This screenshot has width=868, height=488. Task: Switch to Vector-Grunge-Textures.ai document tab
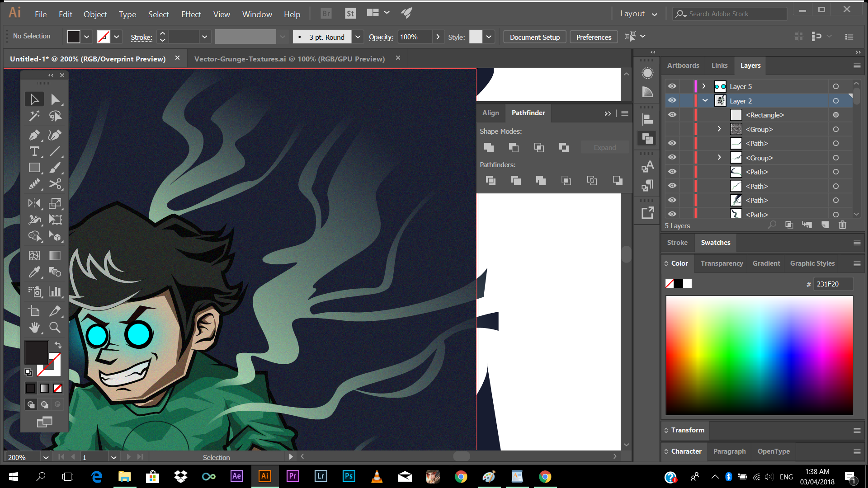pyautogui.click(x=289, y=59)
